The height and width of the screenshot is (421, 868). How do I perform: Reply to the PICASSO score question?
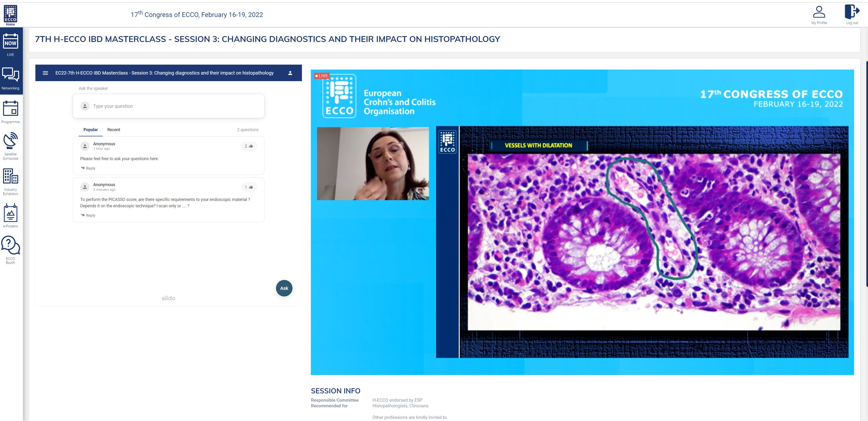[x=88, y=215]
